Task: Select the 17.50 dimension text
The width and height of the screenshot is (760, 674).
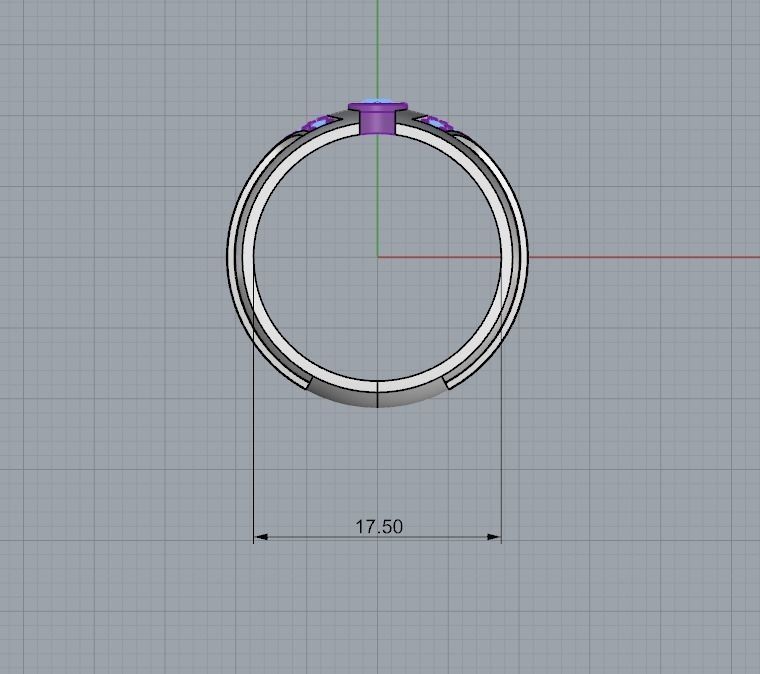Action: [379, 527]
